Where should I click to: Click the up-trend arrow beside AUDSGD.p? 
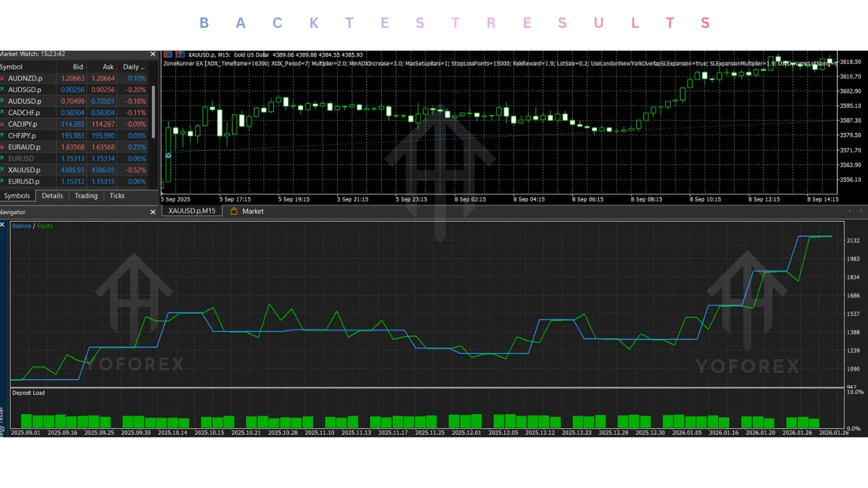pos(3,89)
